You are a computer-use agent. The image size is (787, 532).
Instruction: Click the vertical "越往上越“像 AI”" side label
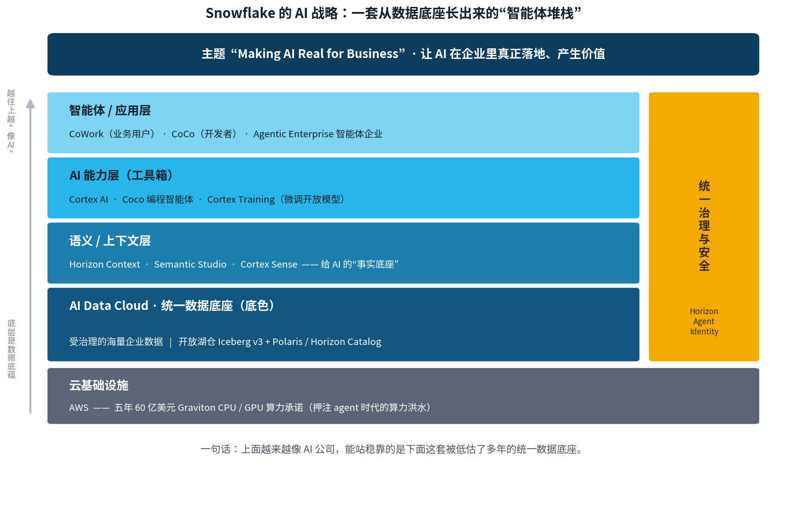tap(11, 121)
